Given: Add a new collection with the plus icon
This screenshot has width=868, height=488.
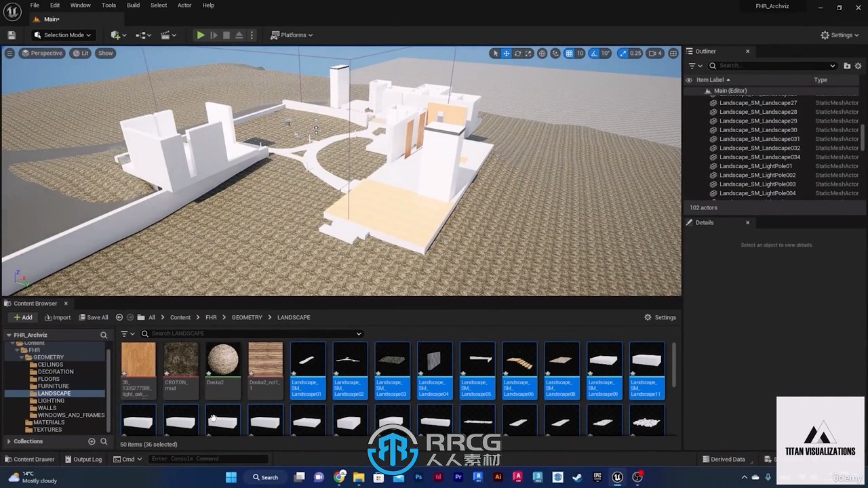Looking at the screenshot, I should point(92,441).
